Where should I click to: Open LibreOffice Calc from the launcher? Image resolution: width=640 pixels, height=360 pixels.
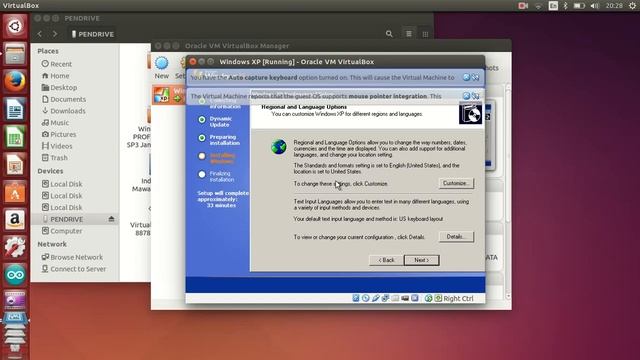15,137
